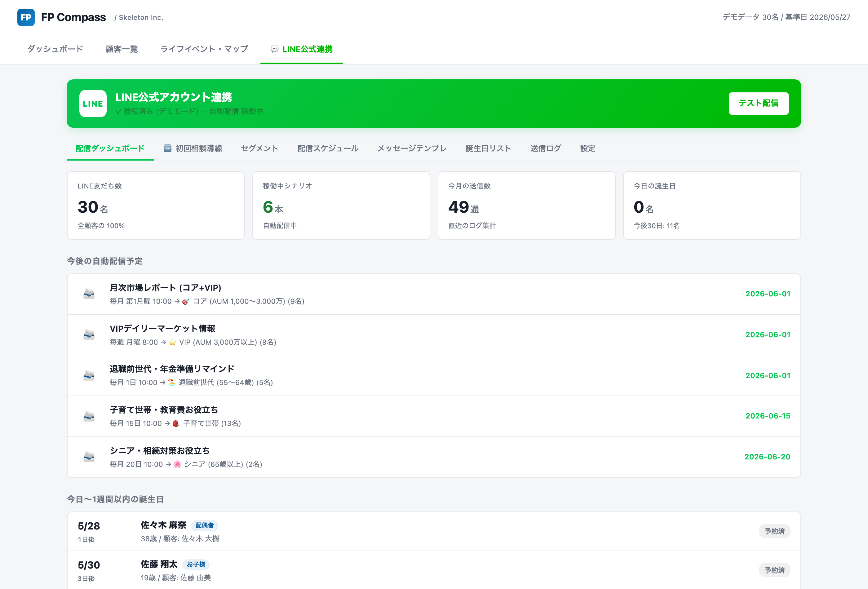Click the 今日の誕生日 stat card
This screenshot has height=589, width=868.
(712, 206)
